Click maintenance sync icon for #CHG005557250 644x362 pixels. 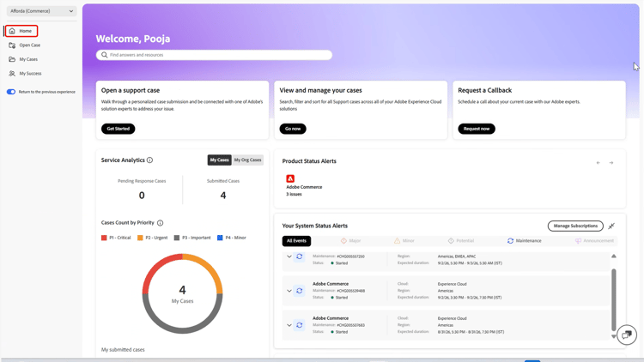pyautogui.click(x=300, y=256)
